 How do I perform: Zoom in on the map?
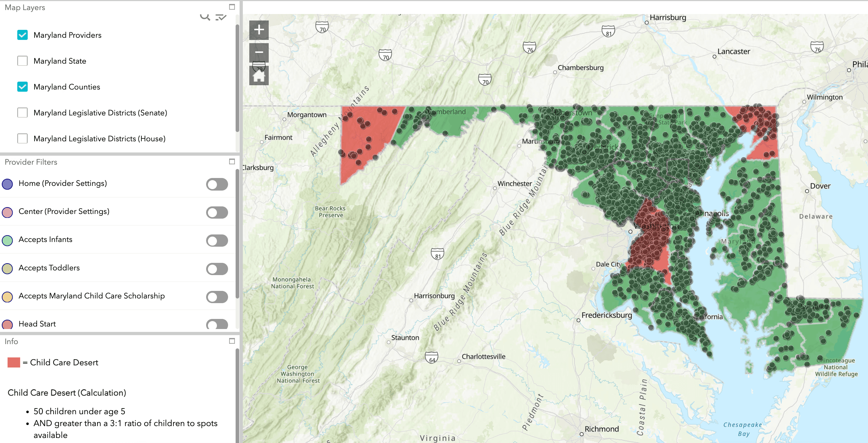point(259,29)
